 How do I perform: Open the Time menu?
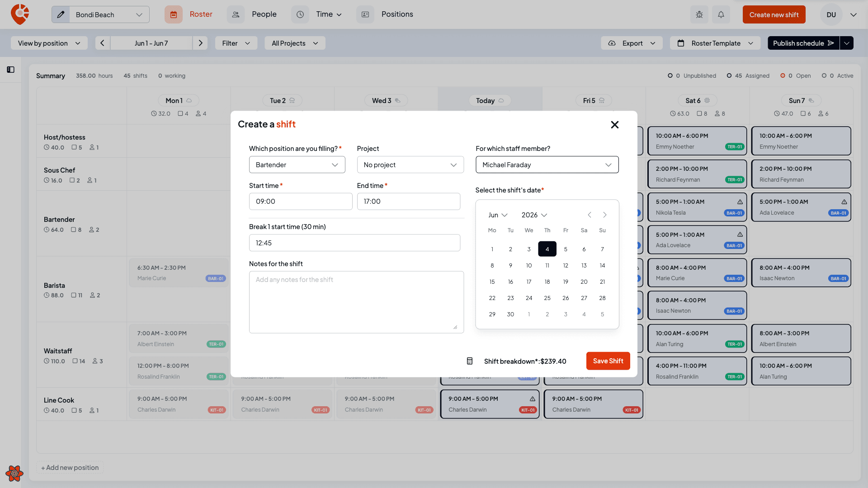[329, 14]
